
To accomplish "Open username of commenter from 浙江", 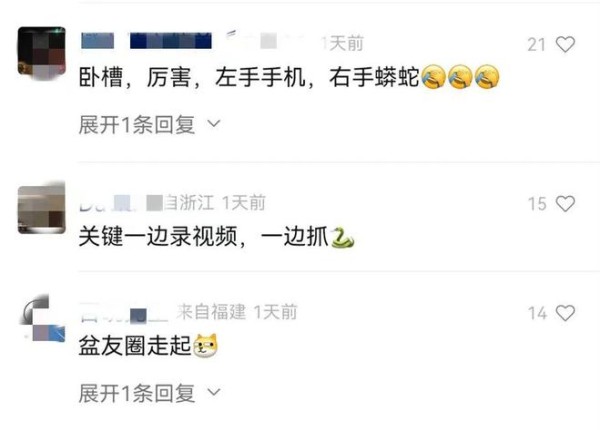I will (121, 203).
